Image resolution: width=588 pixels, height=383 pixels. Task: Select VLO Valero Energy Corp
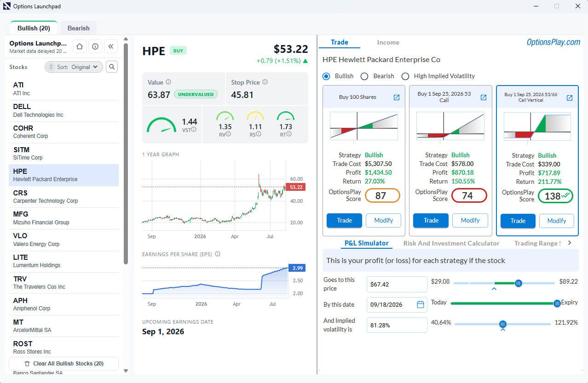tap(63, 240)
